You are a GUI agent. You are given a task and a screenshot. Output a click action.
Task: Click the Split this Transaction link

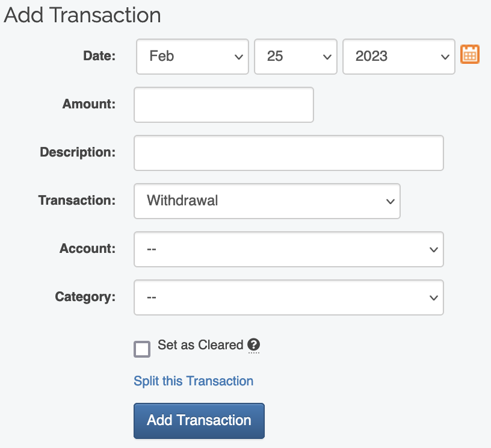point(193,381)
